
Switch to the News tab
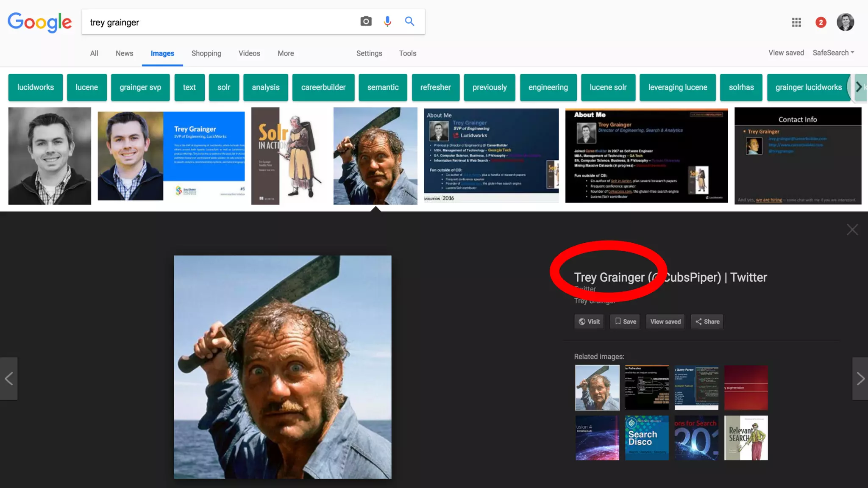pyautogui.click(x=124, y=53)
